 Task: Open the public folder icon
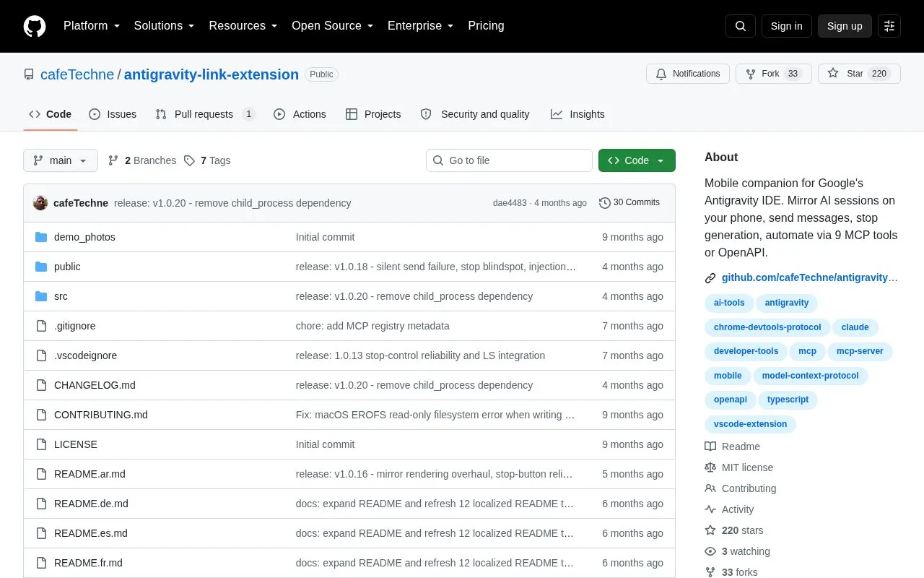[41, 267]
